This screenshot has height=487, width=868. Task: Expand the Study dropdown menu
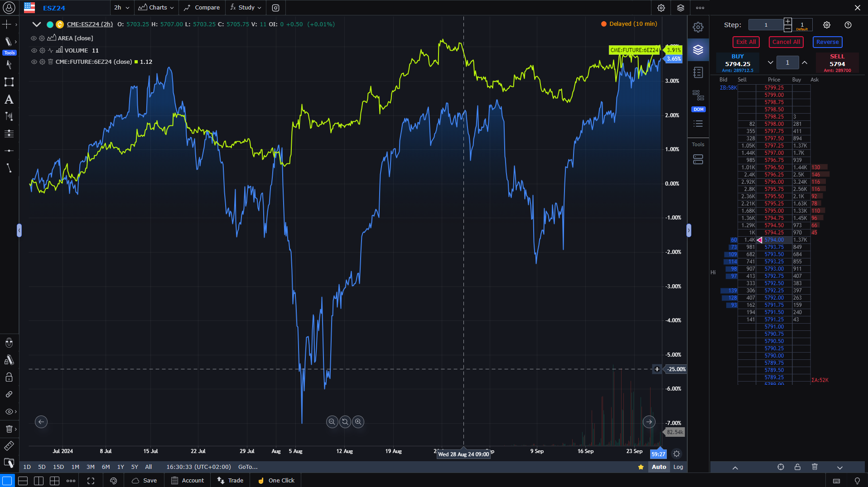[x=246, y=8]
